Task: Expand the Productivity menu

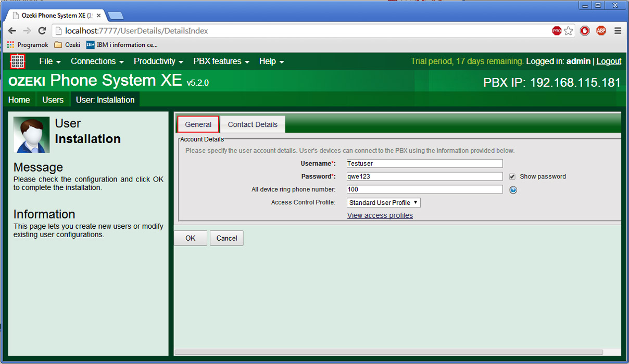Action: coord(158,61)
